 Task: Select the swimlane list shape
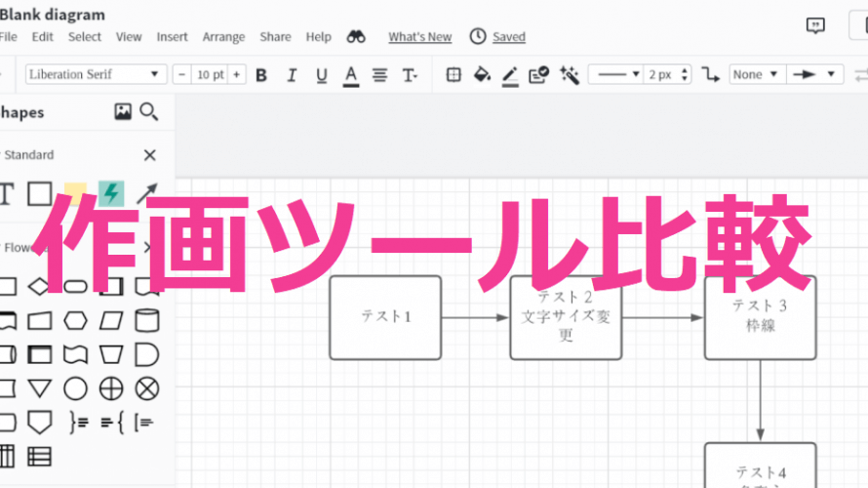point(39,457)
